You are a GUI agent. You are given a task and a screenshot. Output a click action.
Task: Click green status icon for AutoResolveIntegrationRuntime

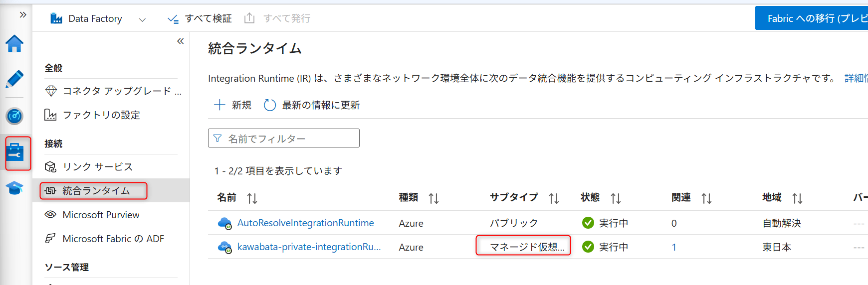point(588,223)
